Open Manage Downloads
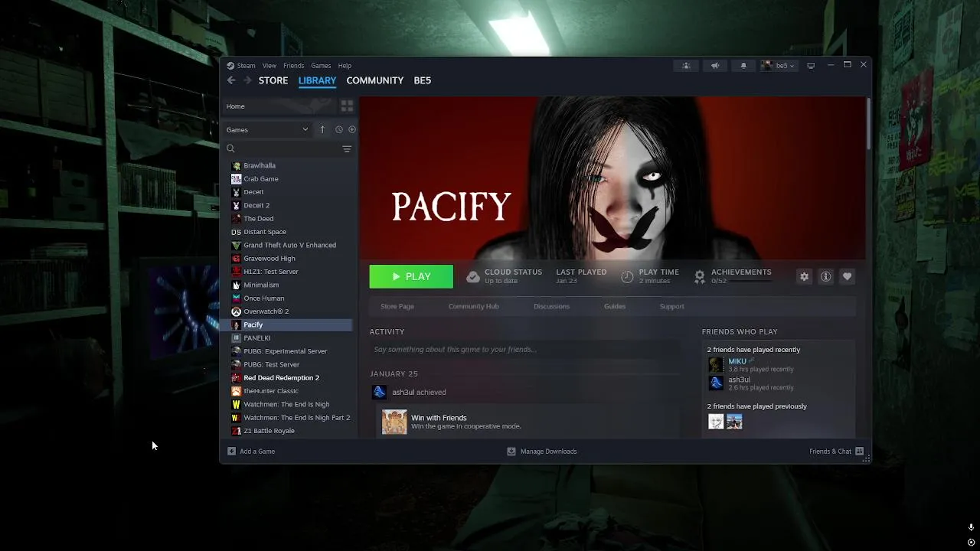The height and width of the screenshot is (551, 980). coord(542,452)
